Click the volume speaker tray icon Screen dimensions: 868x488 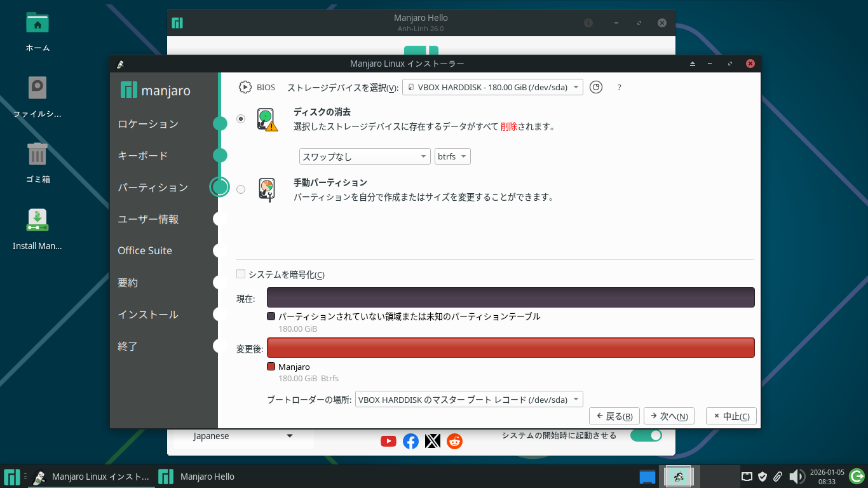[x=796, y=477]
